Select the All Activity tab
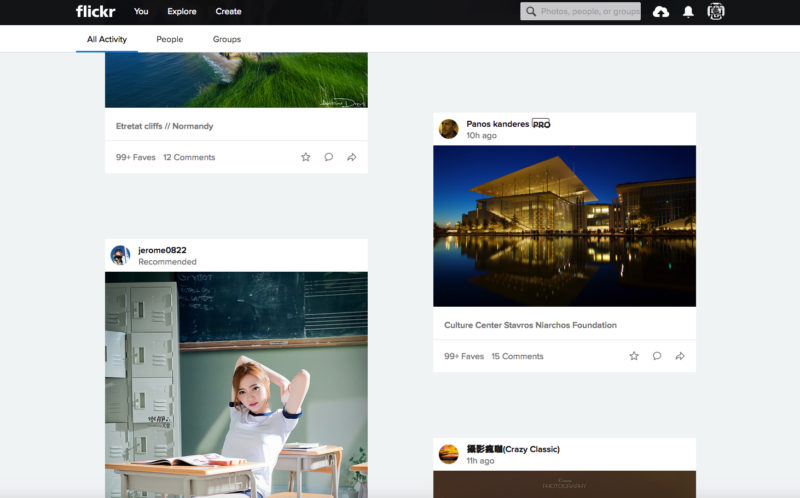800x498 pixels. click(x=107, y=39)
